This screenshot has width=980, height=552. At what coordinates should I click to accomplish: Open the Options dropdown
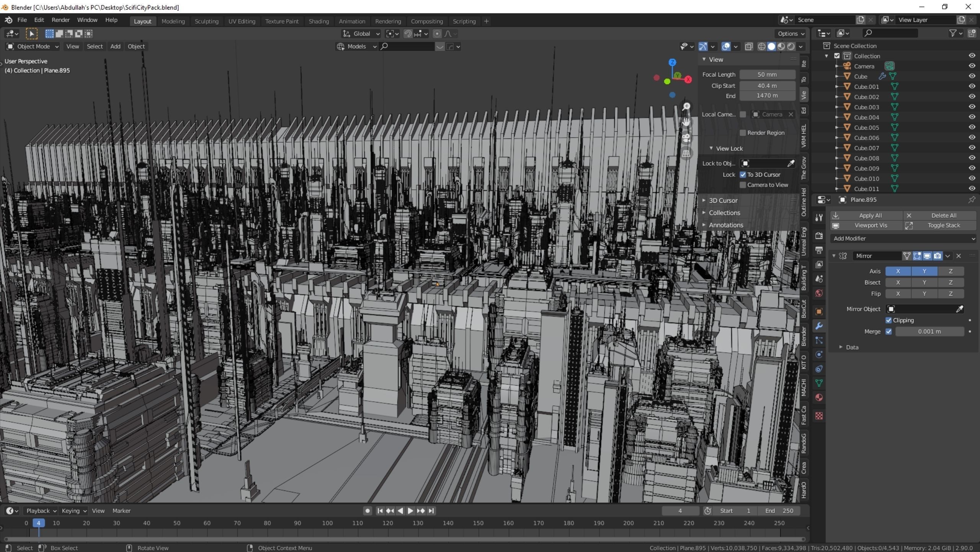(x=791, y=34)
